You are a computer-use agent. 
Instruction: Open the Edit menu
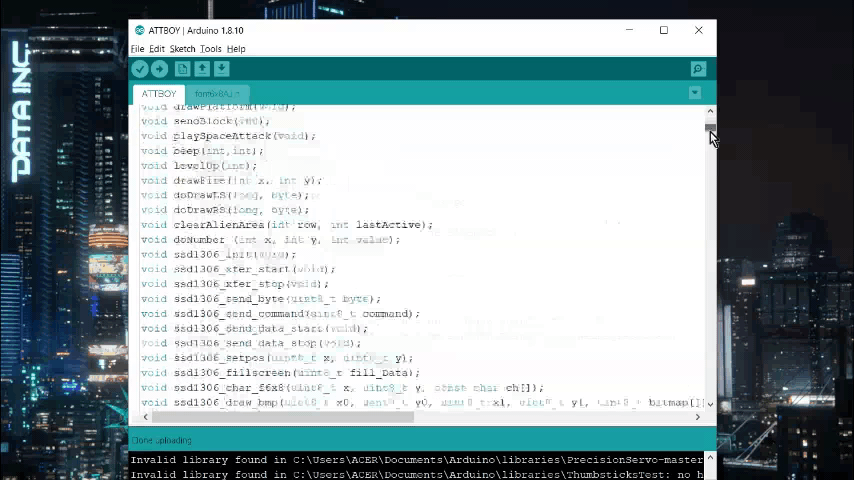pyautogui.click(x=157, y=49)
